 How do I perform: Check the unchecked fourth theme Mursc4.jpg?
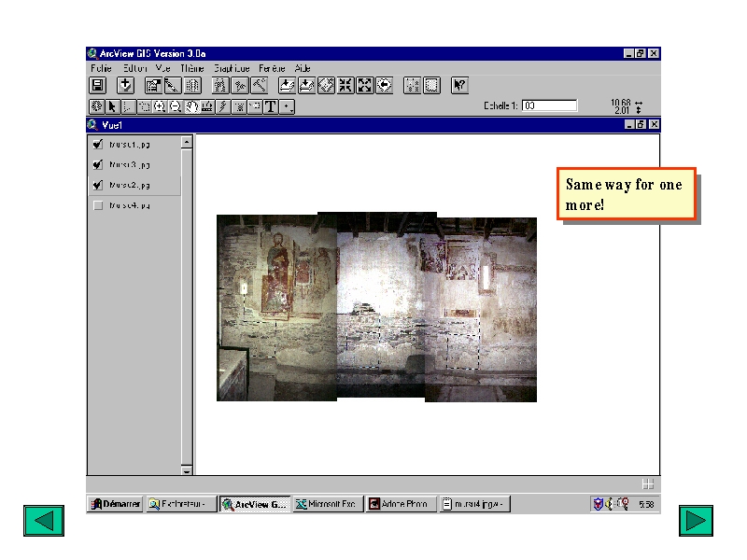coord(98,205)
